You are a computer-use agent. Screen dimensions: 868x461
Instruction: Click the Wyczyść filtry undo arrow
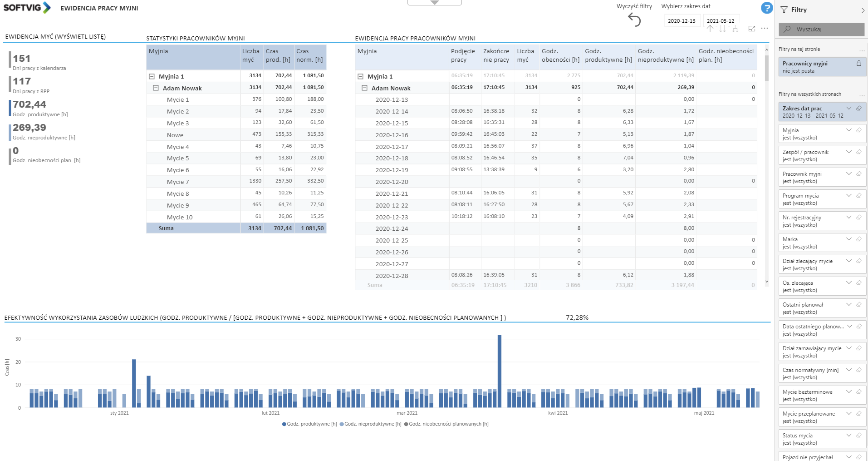tap(634, 20)
